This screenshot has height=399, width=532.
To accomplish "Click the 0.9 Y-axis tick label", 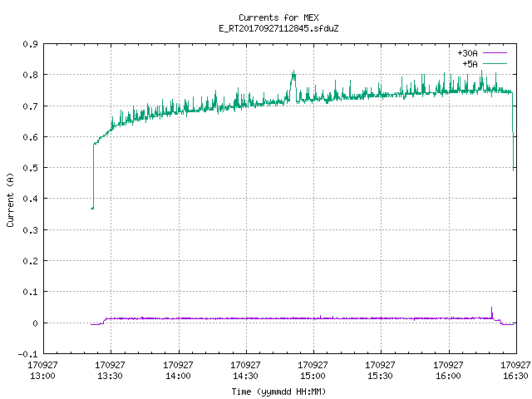I will (x=30, y=44).
